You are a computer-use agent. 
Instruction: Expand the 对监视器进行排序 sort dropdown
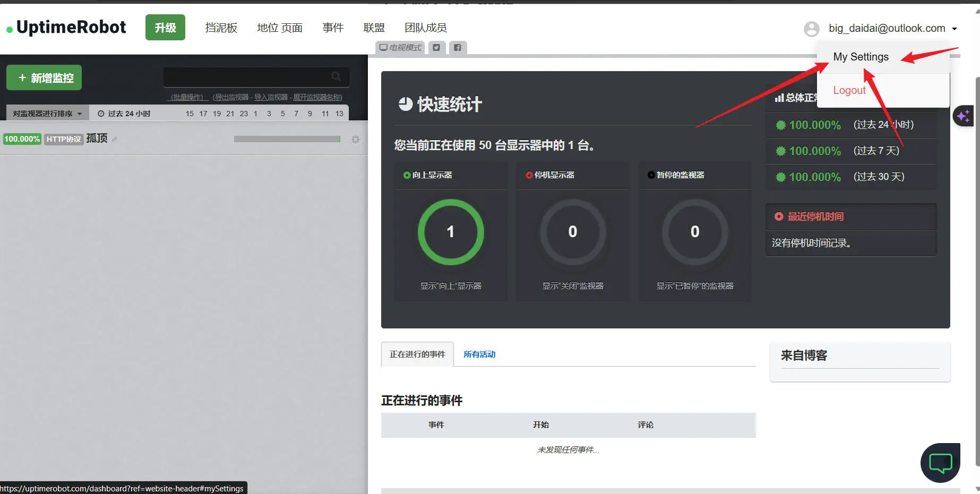coord(47,114)
